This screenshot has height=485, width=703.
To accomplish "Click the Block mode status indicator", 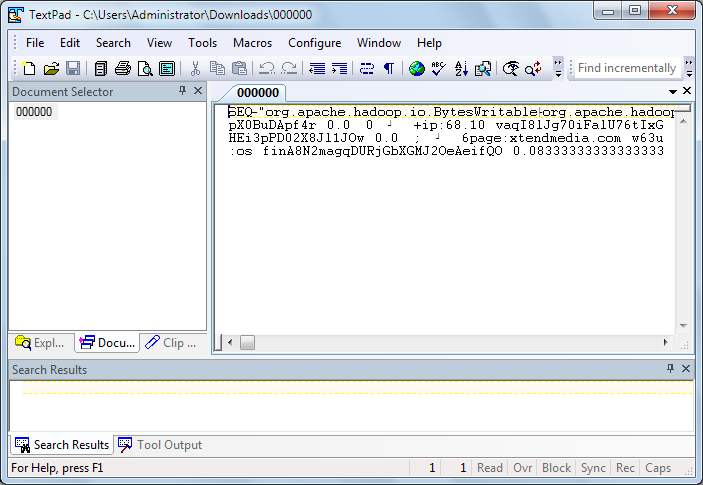I will coord(556,468).
